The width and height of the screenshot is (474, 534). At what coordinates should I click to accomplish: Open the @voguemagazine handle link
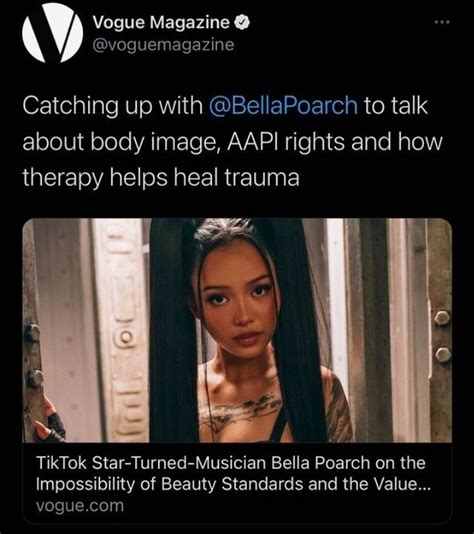pos(163,45)
